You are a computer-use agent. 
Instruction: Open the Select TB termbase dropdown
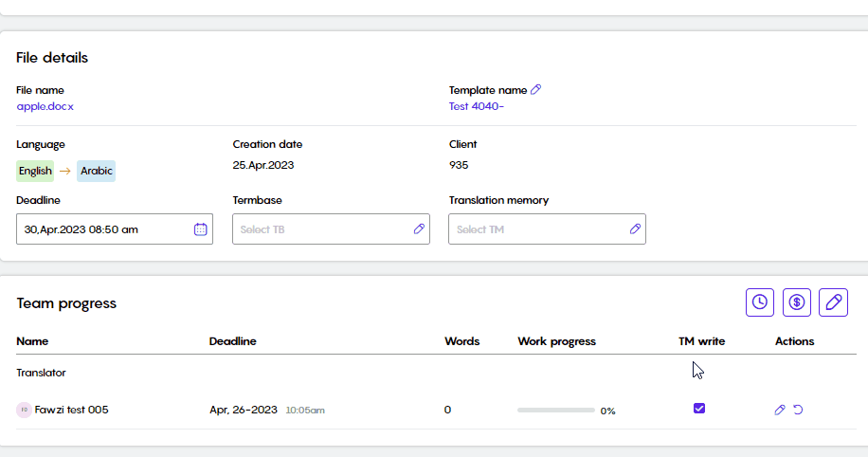pyautogui.click(x=331, y=228)
